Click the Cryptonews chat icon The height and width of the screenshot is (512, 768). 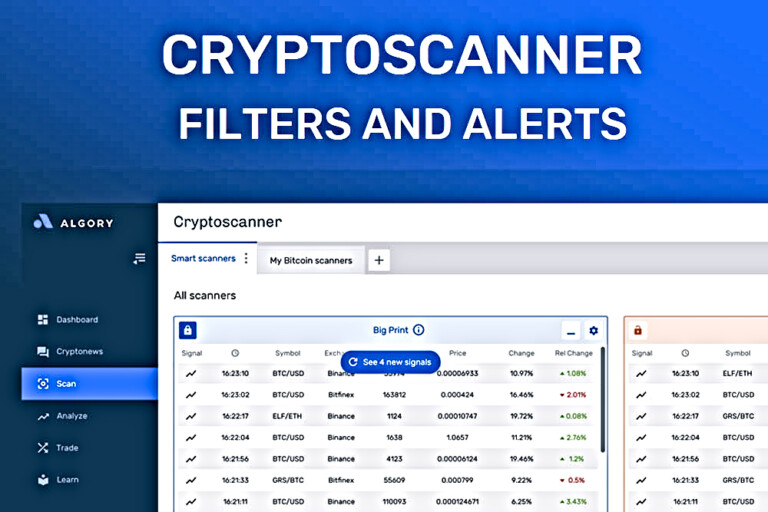tap(43, 352)
